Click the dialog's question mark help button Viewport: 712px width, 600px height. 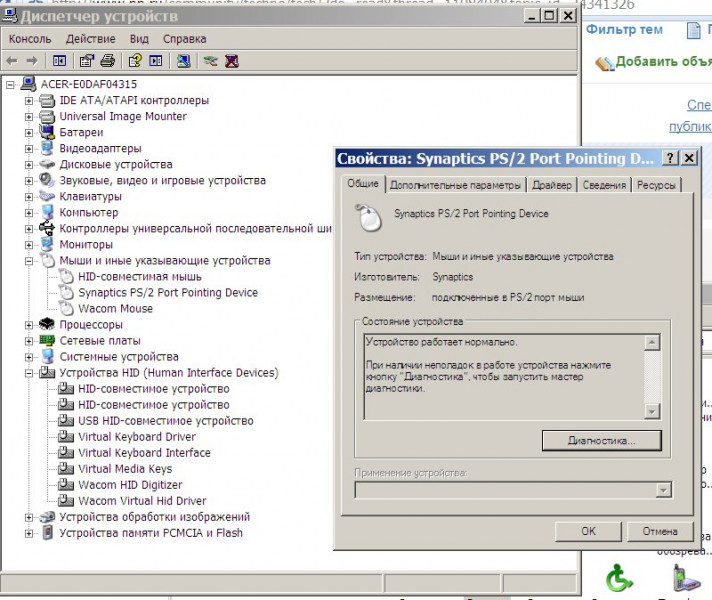point(670,158)
